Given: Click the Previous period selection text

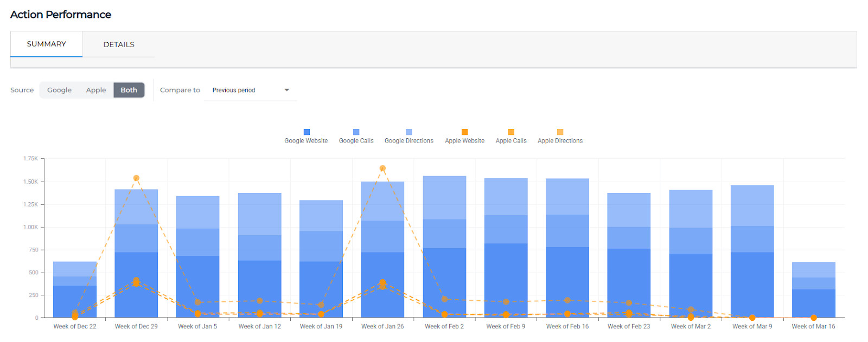Looking at the screenshot, I should [234, 91].
